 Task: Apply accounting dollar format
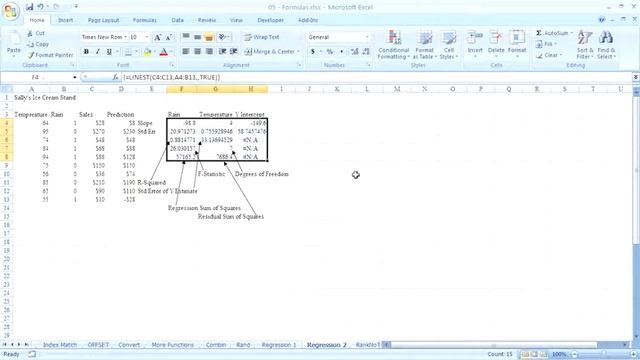(313, 51)
